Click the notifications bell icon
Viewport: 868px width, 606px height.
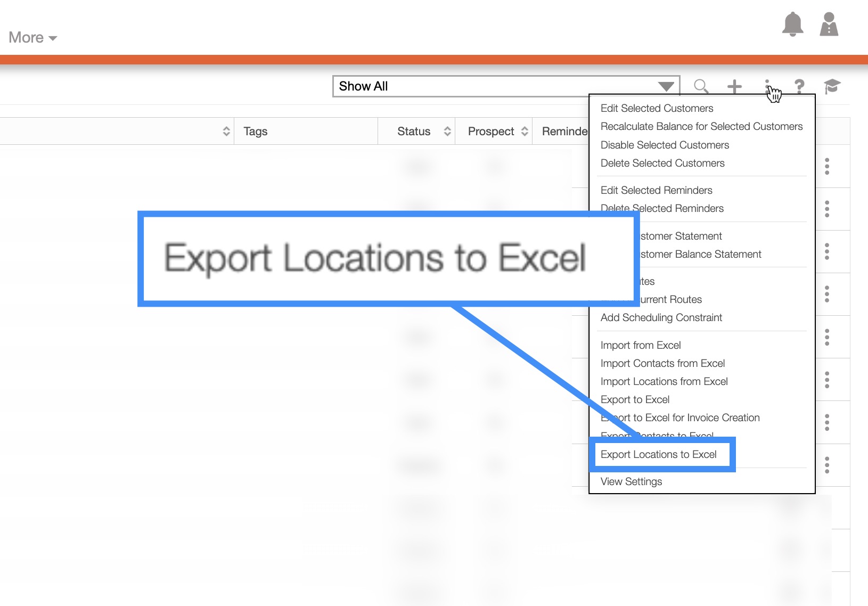click(x=792, y=24)
